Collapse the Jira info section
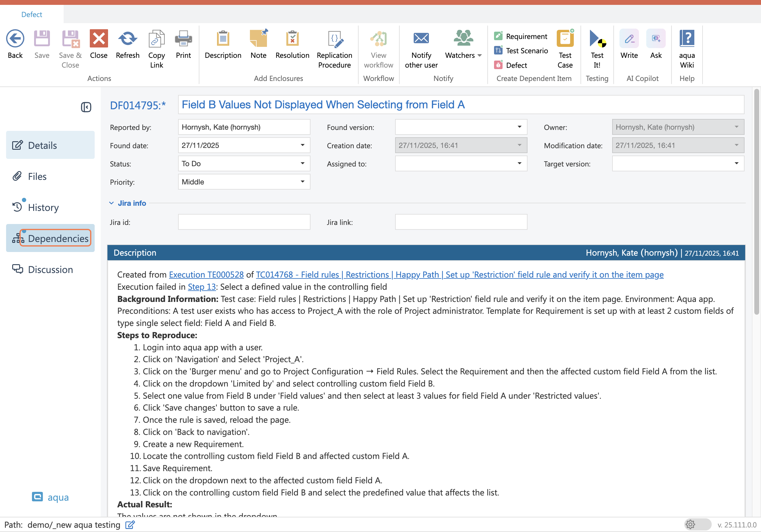 (x=112, y=203)
